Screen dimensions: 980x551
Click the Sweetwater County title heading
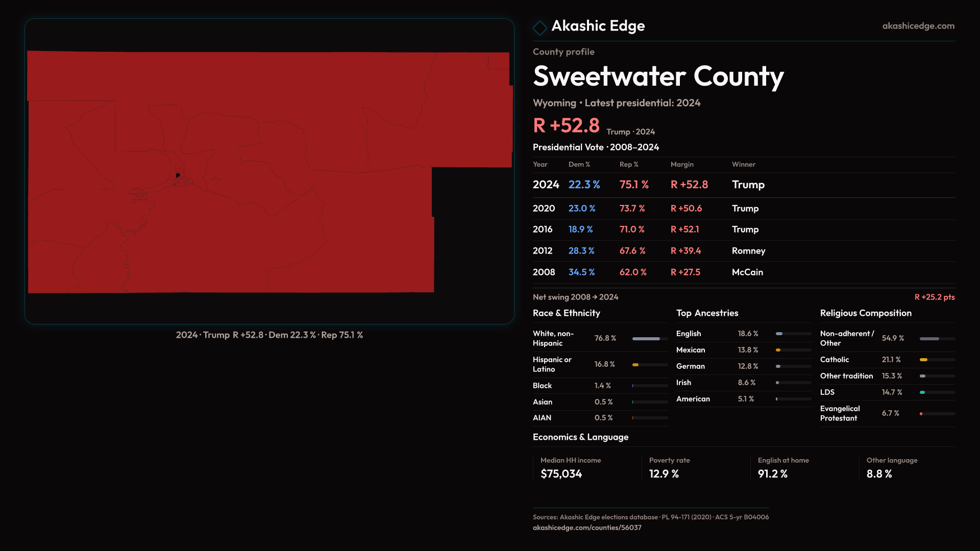tap(658, 77)
